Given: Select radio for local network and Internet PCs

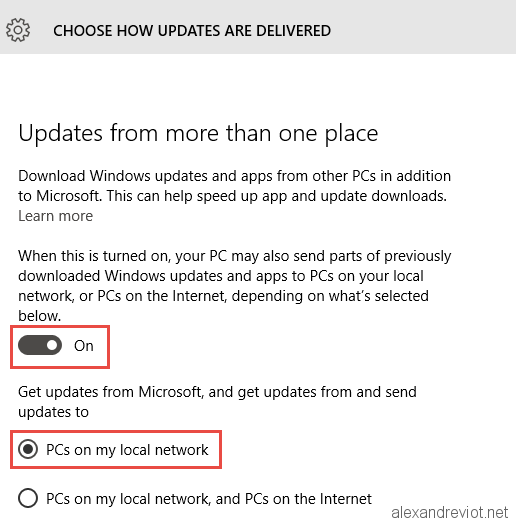Looking at the screenshot, I should (x=28, y=498).
